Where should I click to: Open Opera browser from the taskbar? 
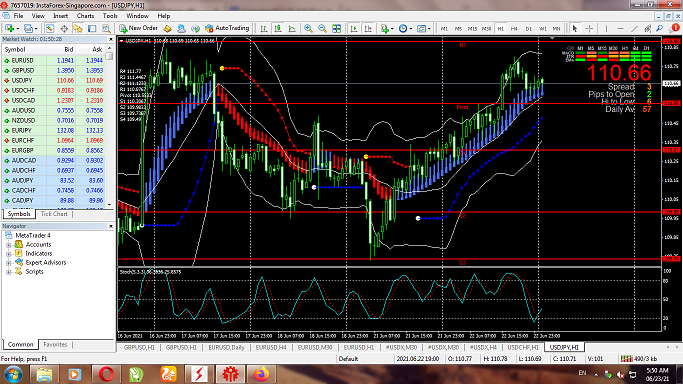[x=106, y=374]
